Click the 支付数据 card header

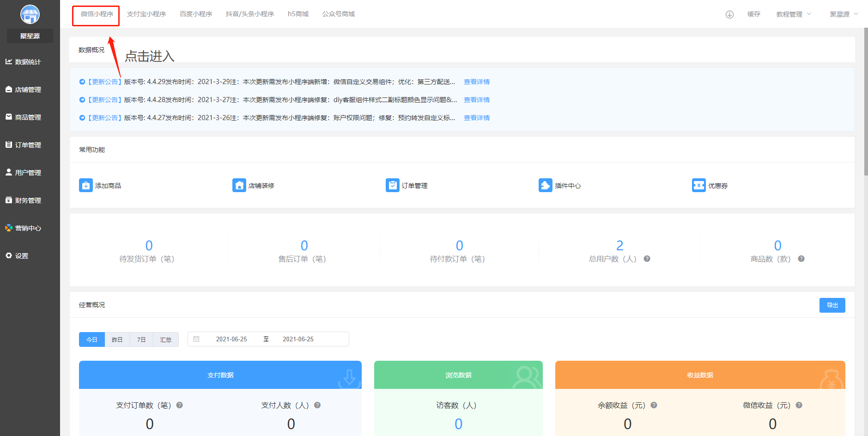coord(220,375)
